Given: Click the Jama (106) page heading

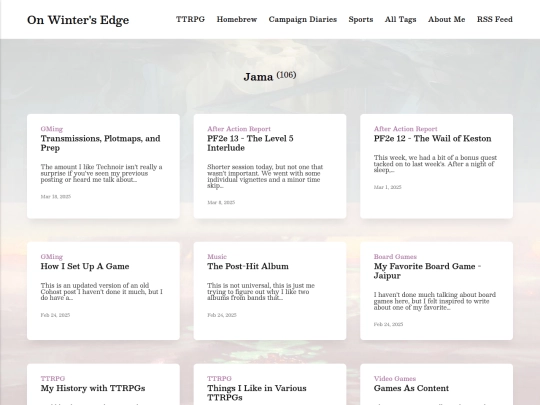Looking at the screenshot, I should click(x=270, y=76).
